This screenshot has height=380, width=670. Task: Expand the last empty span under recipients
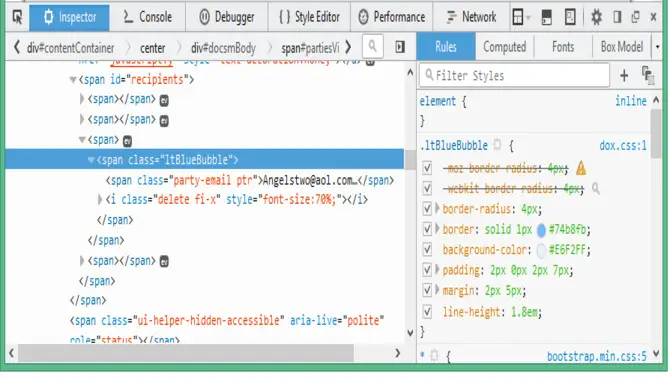pyautogui.click(x=82, y=261)
